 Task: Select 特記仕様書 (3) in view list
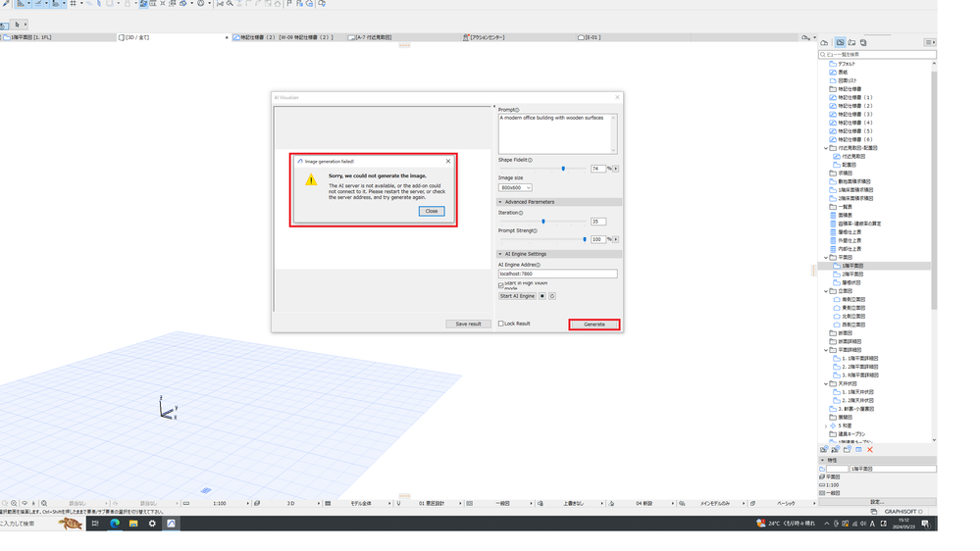tap(855, 115)
